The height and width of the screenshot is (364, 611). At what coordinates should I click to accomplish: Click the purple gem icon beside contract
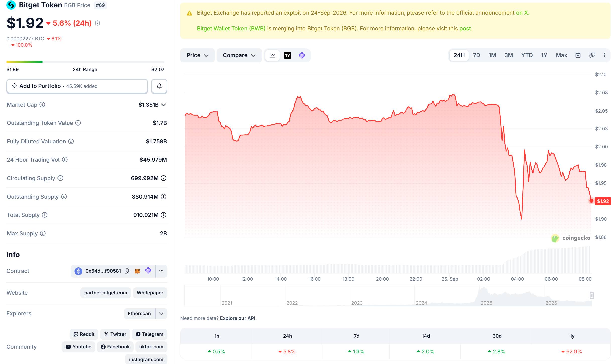tap(148, 270)
